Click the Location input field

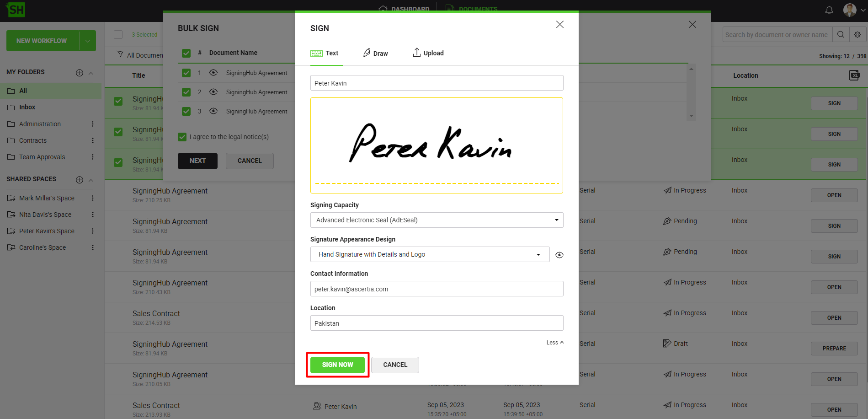coord(437,323)
